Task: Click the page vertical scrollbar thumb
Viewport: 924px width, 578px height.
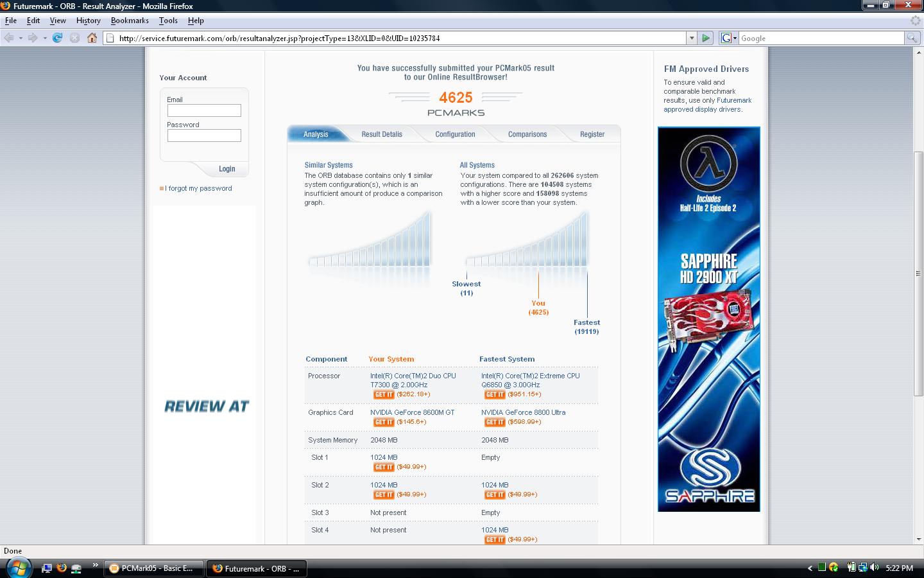Action: click(x=918, y=273)
